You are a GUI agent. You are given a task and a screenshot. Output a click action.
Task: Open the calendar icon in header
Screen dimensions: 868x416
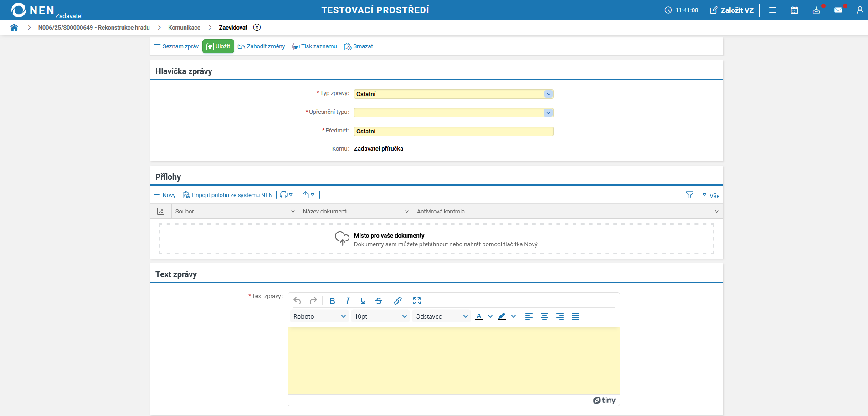coord(794,10)
